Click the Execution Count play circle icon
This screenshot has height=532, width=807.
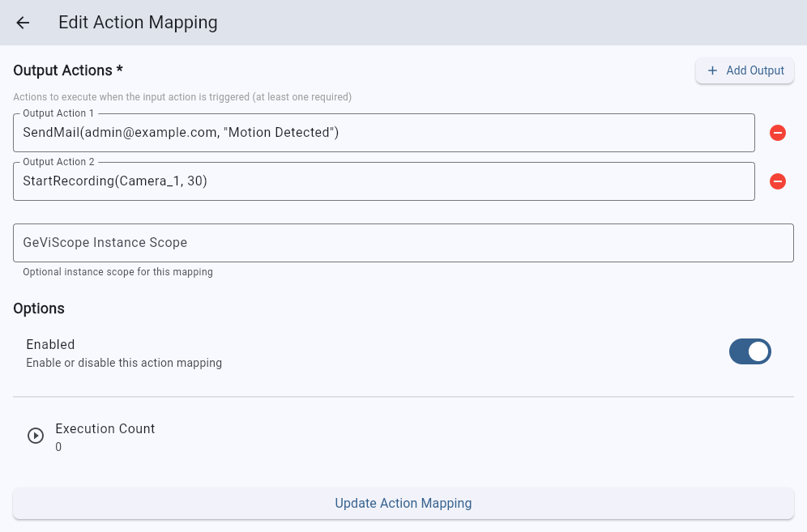[36, 436]
